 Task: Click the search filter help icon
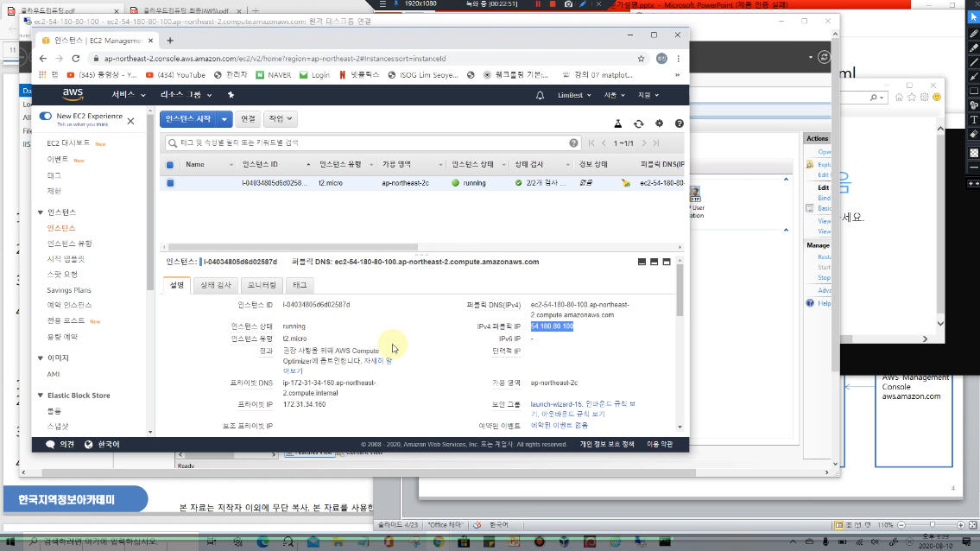pyautogui.click(x=573, y=143)
